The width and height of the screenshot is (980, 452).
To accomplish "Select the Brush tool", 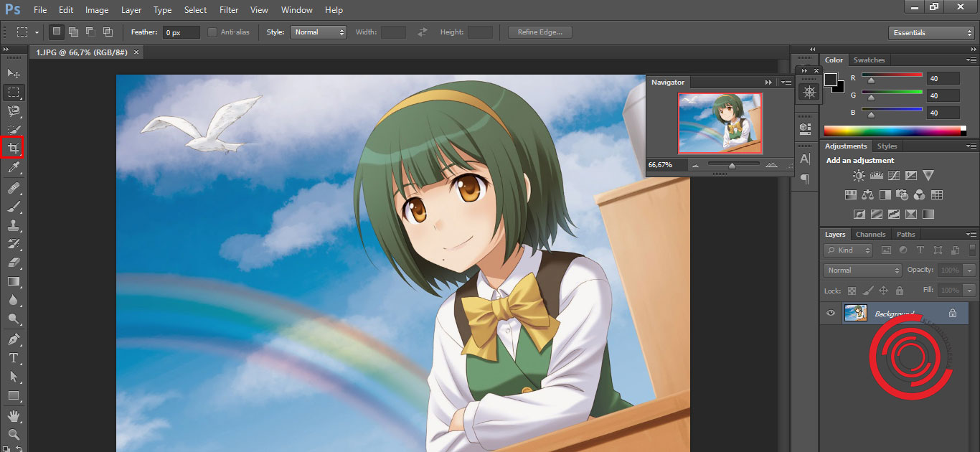I will (x=13, y=207).
